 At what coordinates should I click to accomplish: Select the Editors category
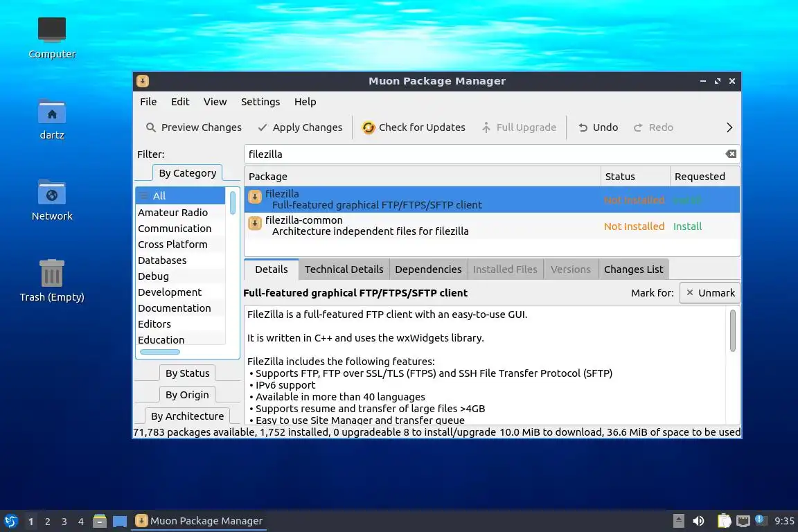point(180,323)
